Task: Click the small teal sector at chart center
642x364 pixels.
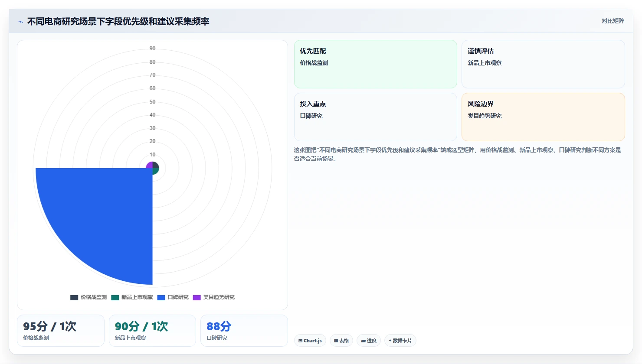Action: pos(155,171)
